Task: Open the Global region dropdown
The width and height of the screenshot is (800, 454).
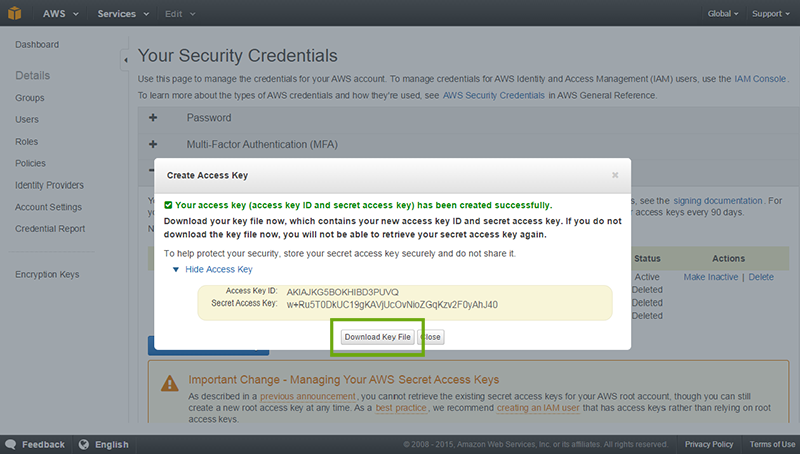Action: coord(722,14)
